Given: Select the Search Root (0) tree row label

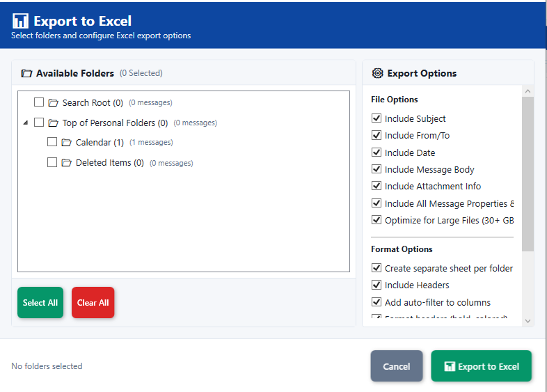Looking at the screenshot, I should tap(93, 102).
